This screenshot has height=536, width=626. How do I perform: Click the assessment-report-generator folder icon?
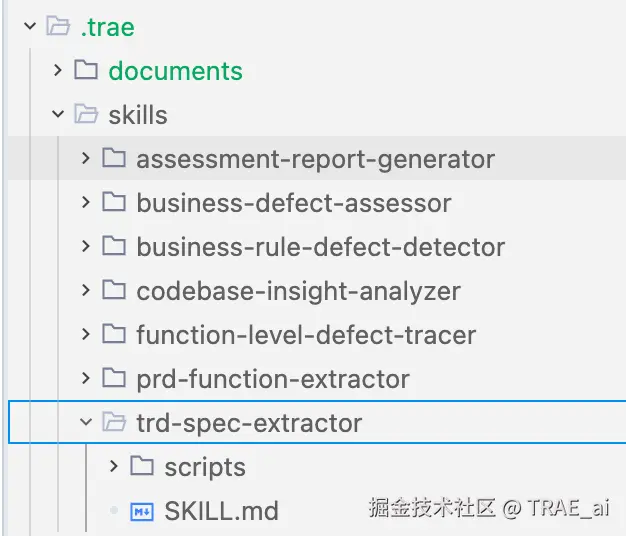(x=114, y=159)
